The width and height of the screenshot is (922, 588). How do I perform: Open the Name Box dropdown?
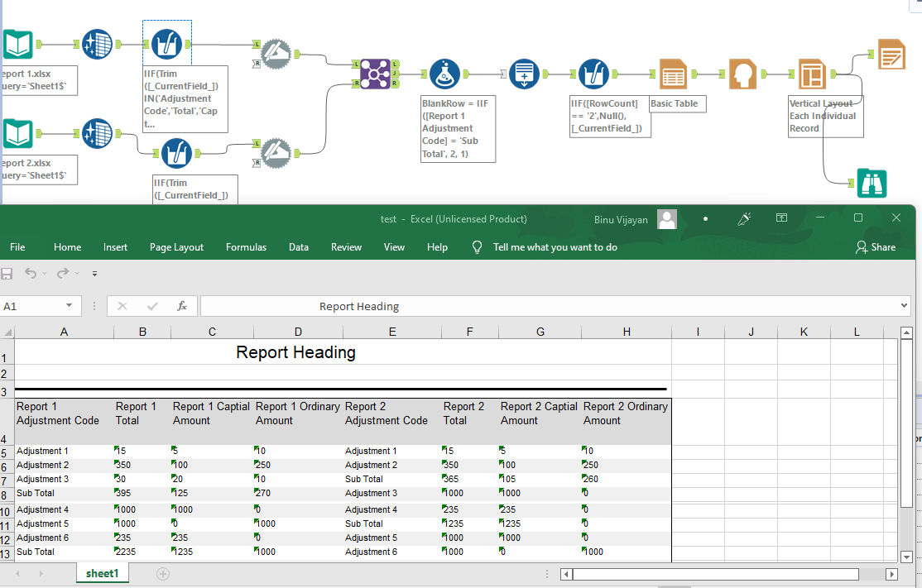pos(68,306)
